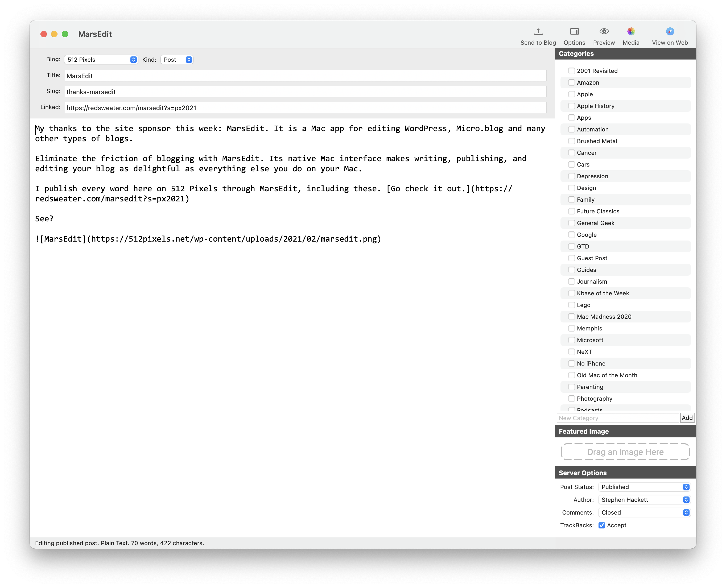
Task: Select the Future Classics category
Action: tap(572, 211)
